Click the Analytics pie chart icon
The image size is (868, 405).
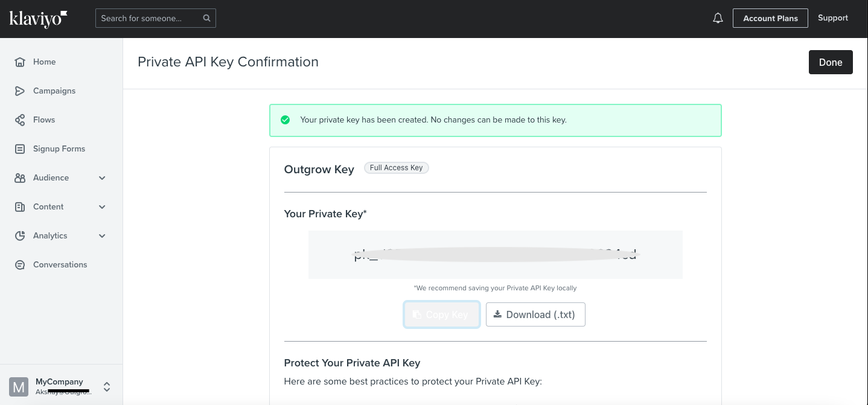pos(20,236)
